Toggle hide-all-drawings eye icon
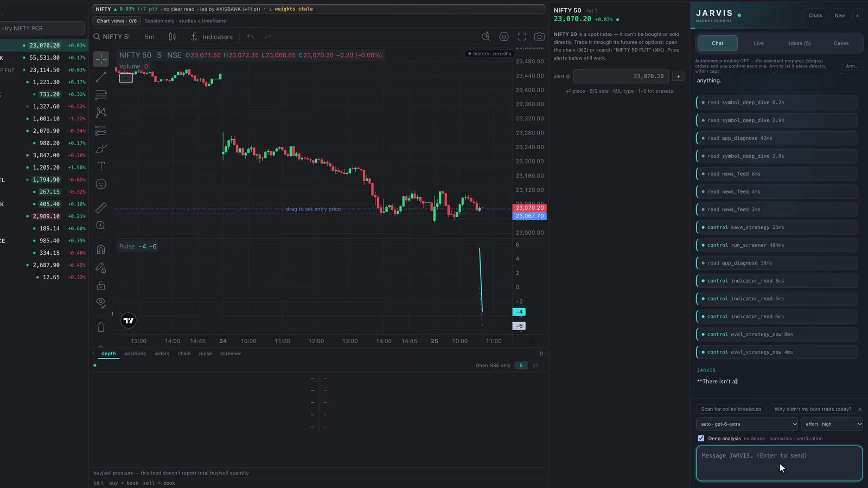868x488 pixels. (x=101, y=303)
